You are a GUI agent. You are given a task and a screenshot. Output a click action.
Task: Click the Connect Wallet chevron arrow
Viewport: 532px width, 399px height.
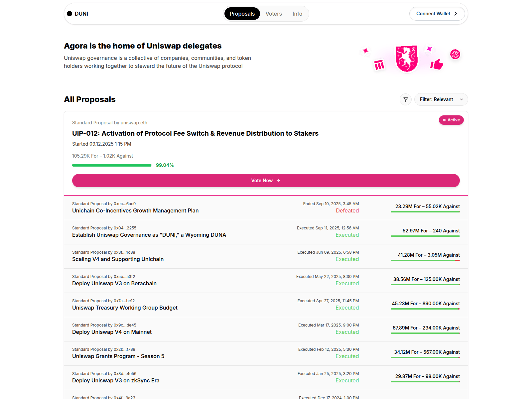pyautogui.click(x=456, y=14)
